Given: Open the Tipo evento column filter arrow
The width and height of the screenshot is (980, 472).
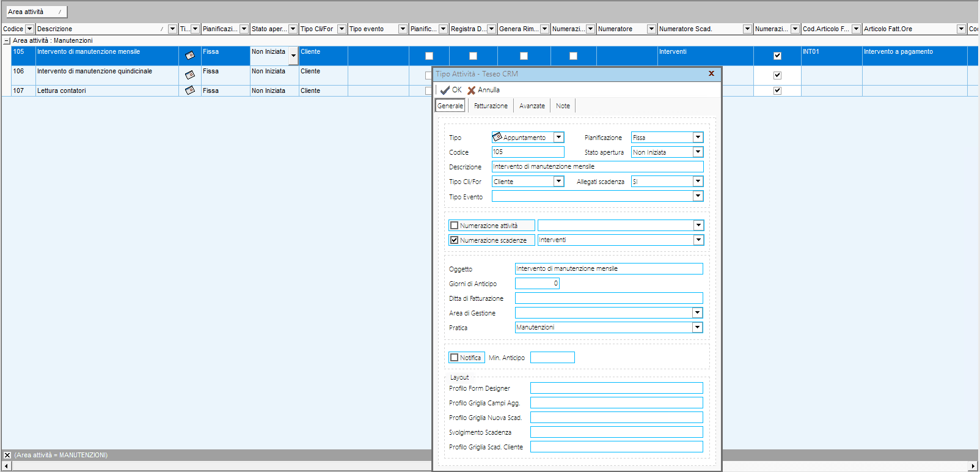Looking at the screenshot, I should [x=403, y=29].
